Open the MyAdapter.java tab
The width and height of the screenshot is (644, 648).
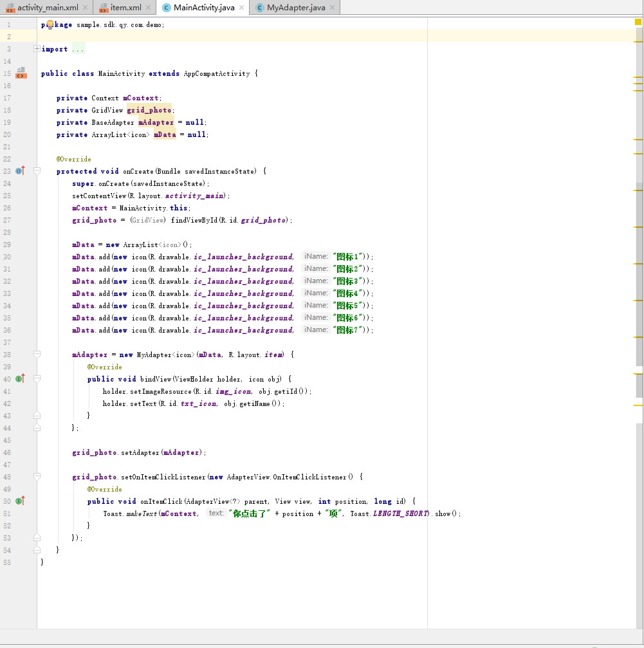(295, 8)
